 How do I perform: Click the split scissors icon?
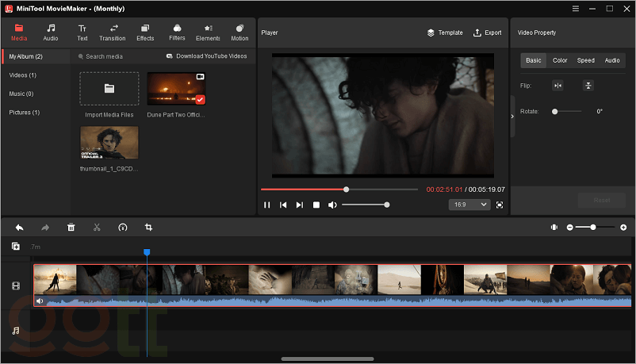(x=97, y=228)
